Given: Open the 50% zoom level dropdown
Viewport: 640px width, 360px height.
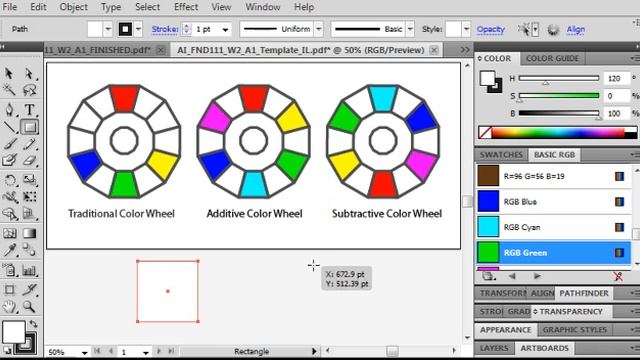Looking at the screenshot, I should pos(84,352).
